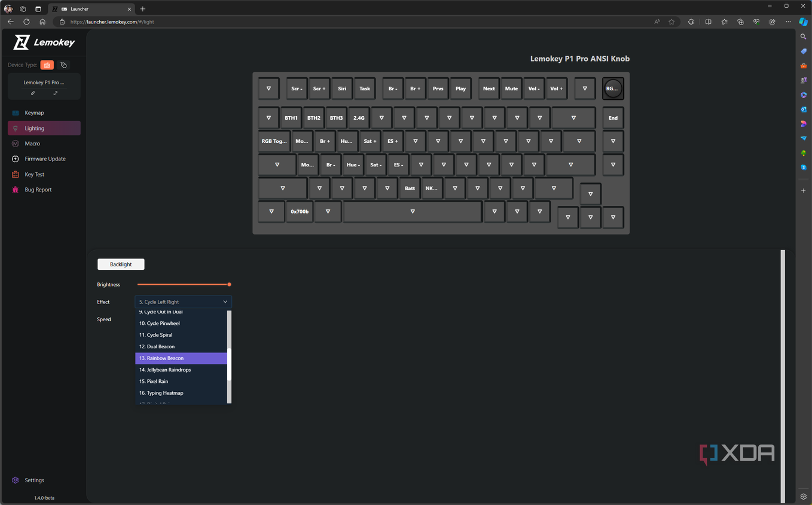The image size is (812, 505).
Task: Open a new browser tab
Action: [142, 9]
